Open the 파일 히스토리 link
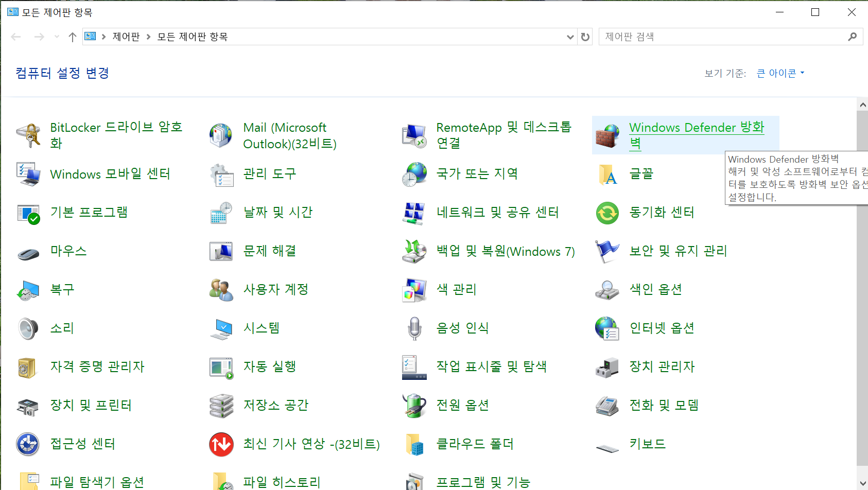This screenshot has height=490, width=868. pos(282,482)
